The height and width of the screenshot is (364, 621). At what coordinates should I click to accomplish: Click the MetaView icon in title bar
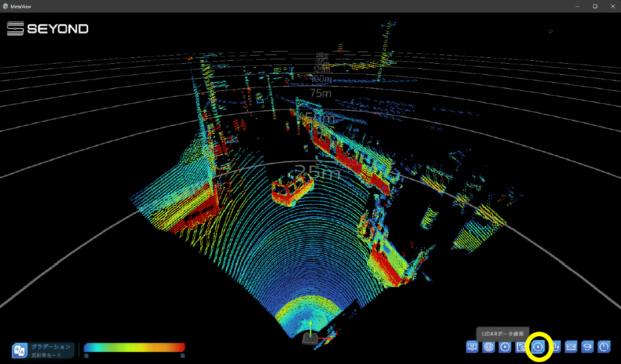6,6
